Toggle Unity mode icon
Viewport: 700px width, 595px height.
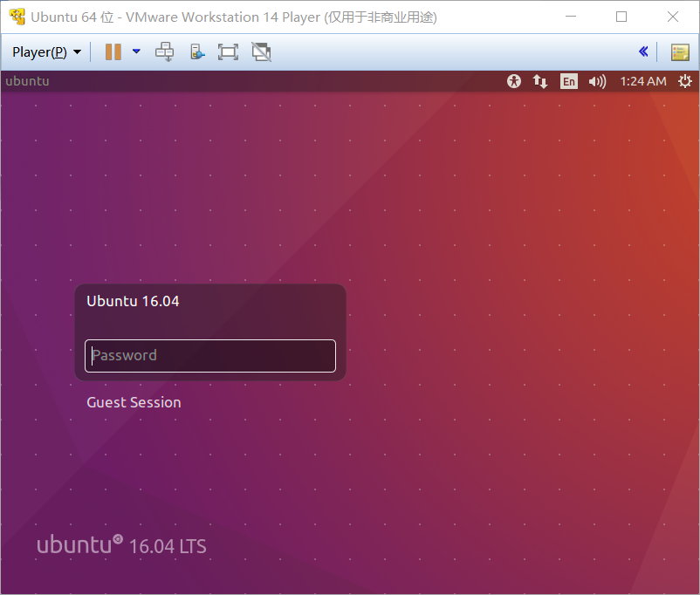[x=261, y=52]
